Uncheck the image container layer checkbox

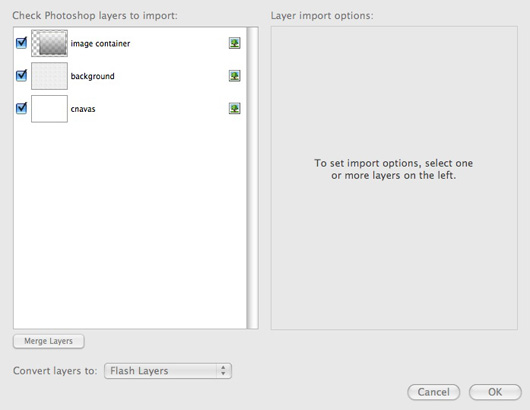click(22, 43)
